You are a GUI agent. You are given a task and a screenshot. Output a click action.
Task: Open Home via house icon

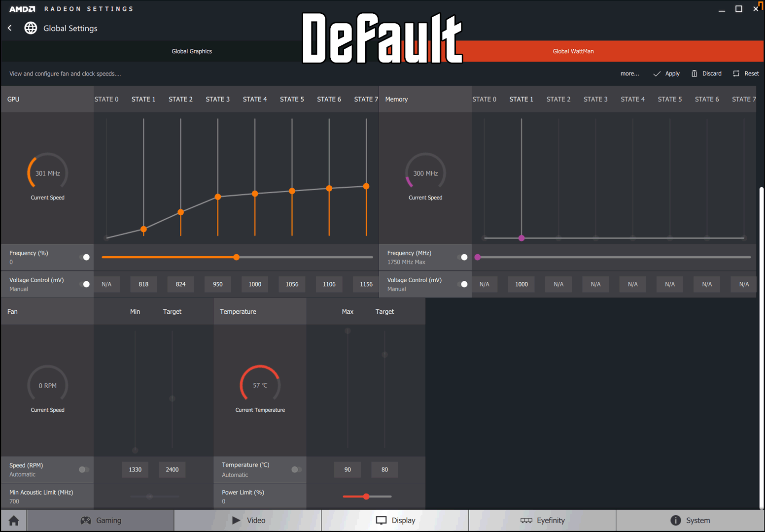[14, 521]
